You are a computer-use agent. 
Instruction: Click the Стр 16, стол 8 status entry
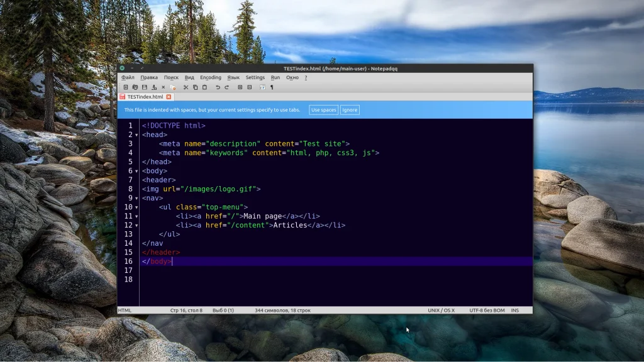coord(186,310)
